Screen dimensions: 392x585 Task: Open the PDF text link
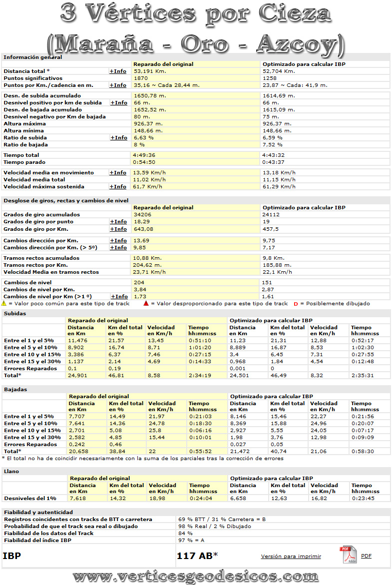(366, 556)
